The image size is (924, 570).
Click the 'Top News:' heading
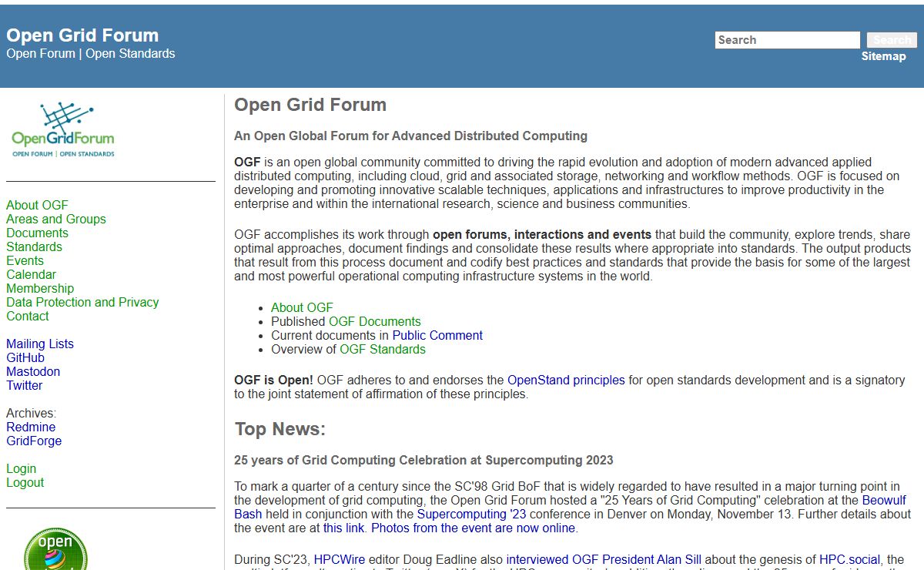(280, 429)
